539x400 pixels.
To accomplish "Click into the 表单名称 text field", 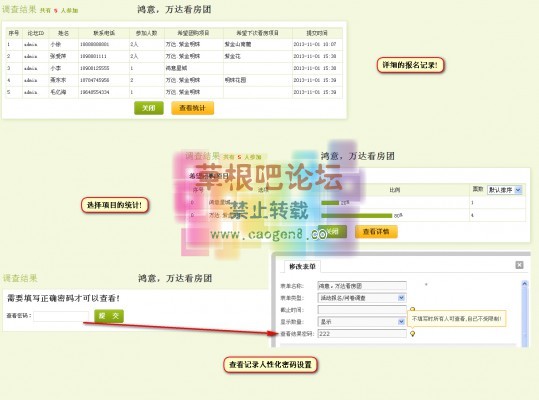I will point(362,286).
